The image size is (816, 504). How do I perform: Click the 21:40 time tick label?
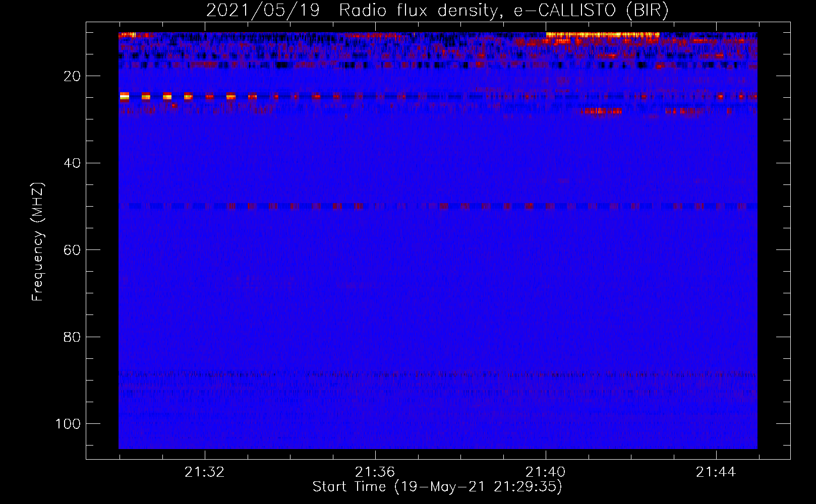(545, 472)
